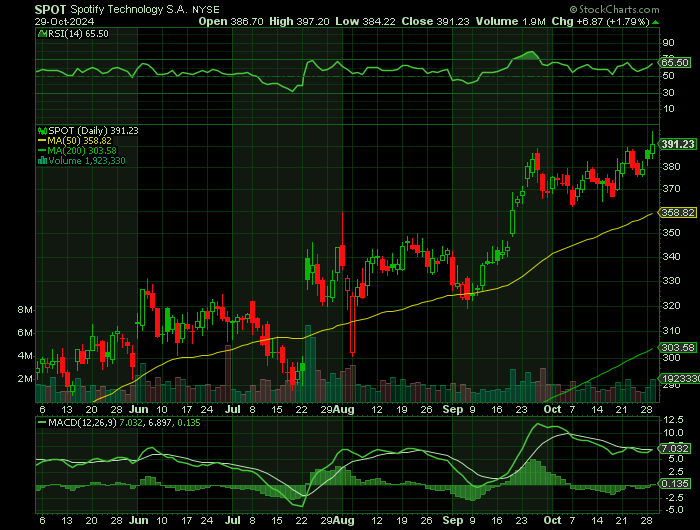The height and width of the screenshot is (530, 700).
Task: Click the 6M volume axis label
Action: point(25,333)
